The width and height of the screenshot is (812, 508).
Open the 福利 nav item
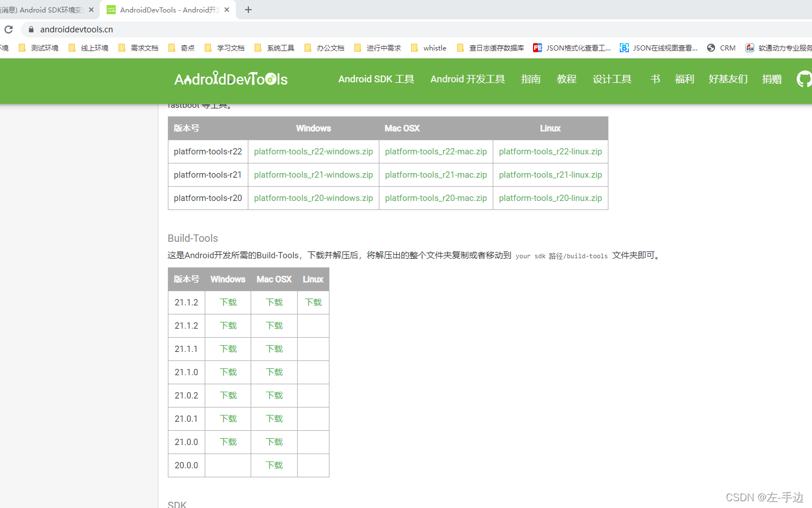click(684, 79)
